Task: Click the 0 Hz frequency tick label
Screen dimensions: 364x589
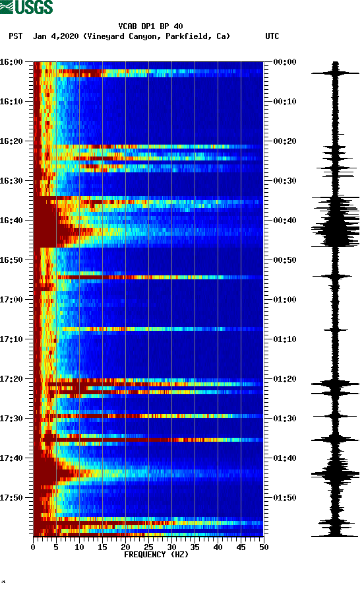Action: pos(33,547)
